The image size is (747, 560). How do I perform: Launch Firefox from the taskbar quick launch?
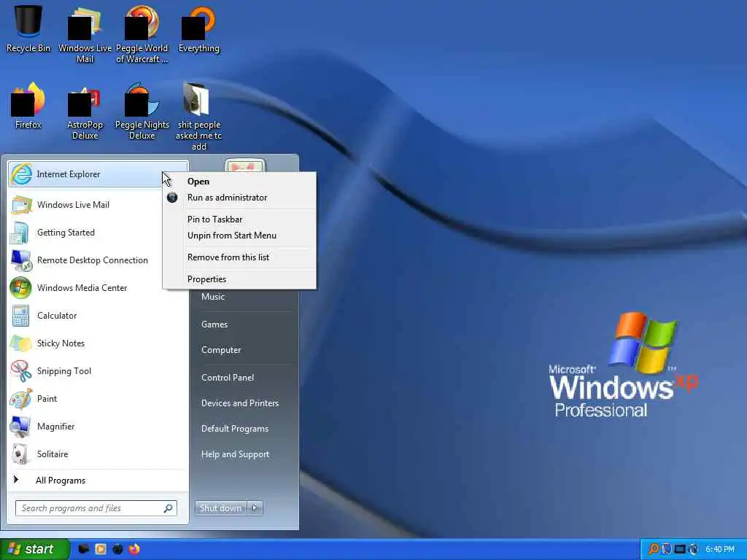134,549
